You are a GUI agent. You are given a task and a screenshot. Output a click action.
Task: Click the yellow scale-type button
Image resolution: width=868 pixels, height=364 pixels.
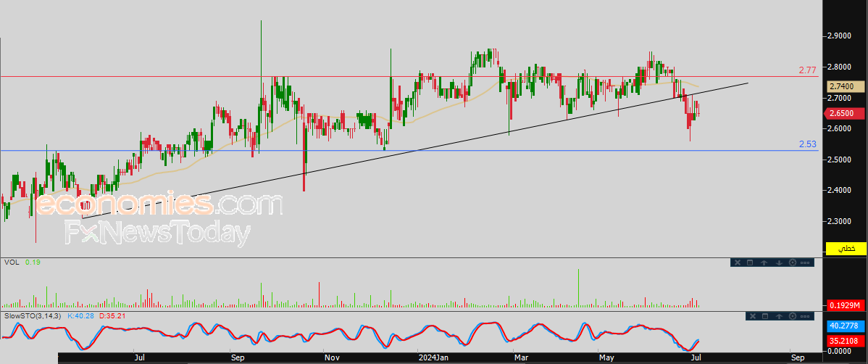[846, 248]
